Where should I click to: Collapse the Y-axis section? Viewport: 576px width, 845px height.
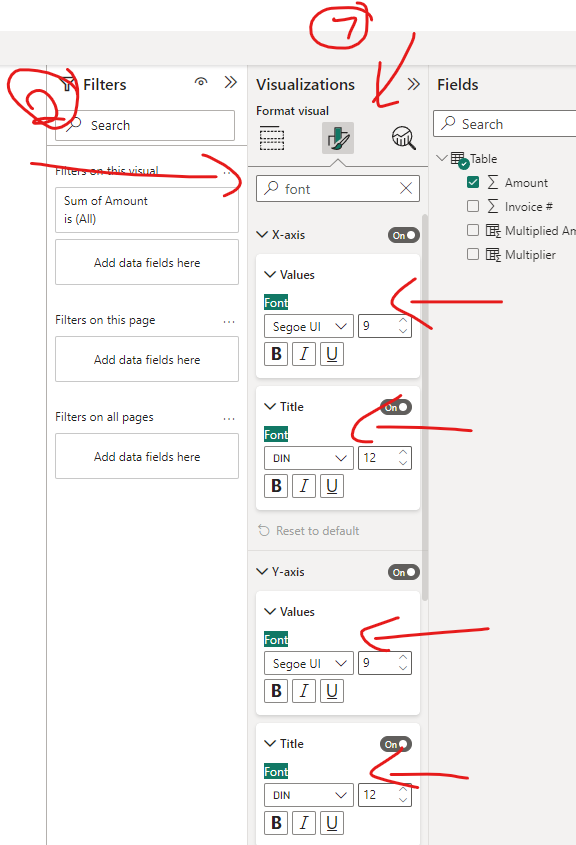click(x=262, y=571)
